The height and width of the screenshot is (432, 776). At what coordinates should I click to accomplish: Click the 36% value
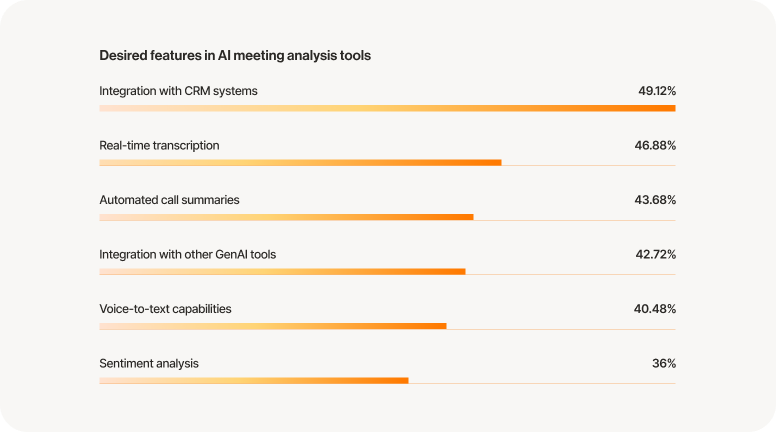tap(664, 363)
